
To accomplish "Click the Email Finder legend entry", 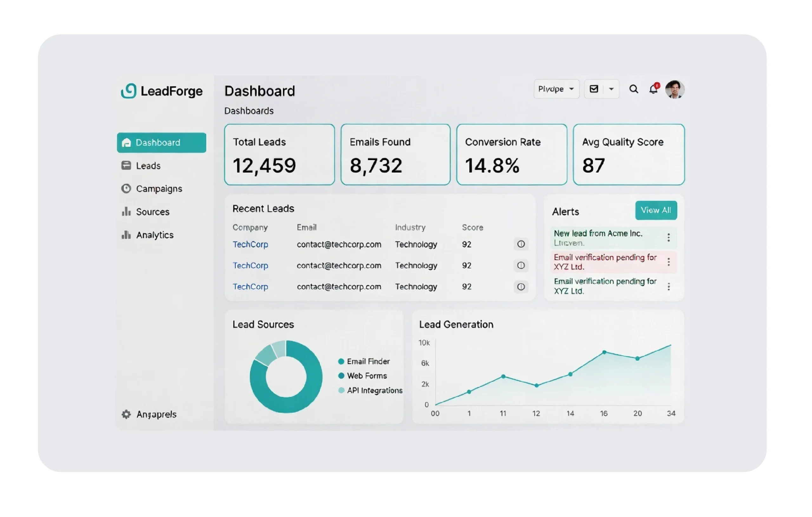I will 364,362.
